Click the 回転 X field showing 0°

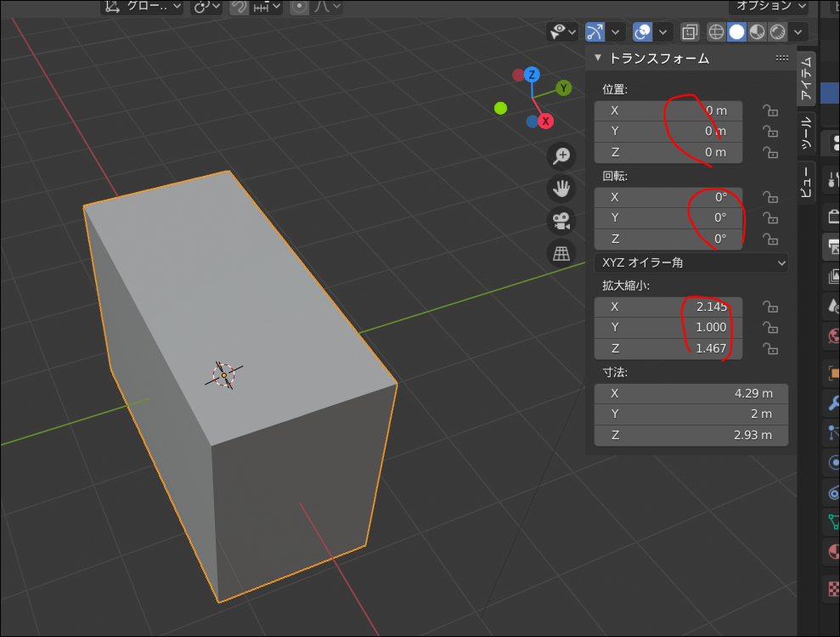[668, 198]
